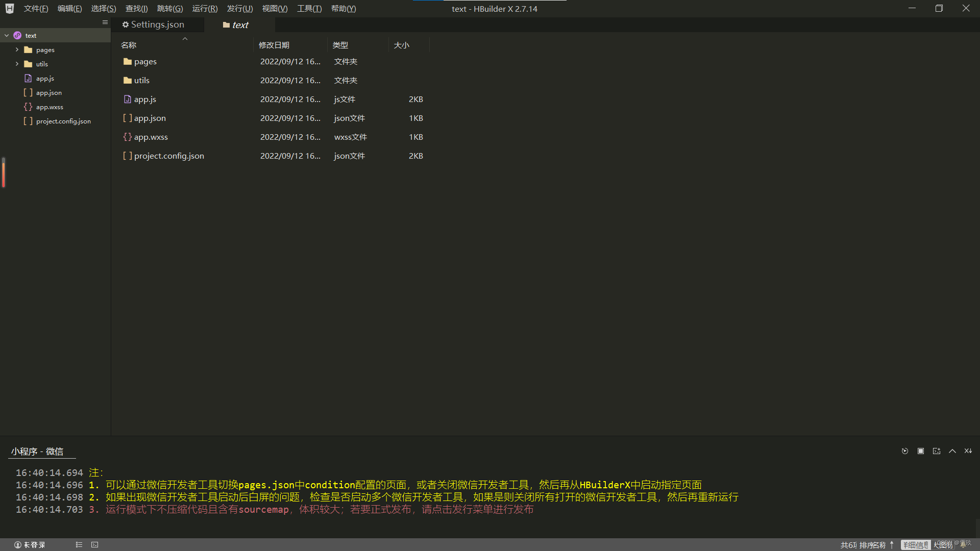
Task: Click the terminal icon in status bar
Action: point(94,545)
